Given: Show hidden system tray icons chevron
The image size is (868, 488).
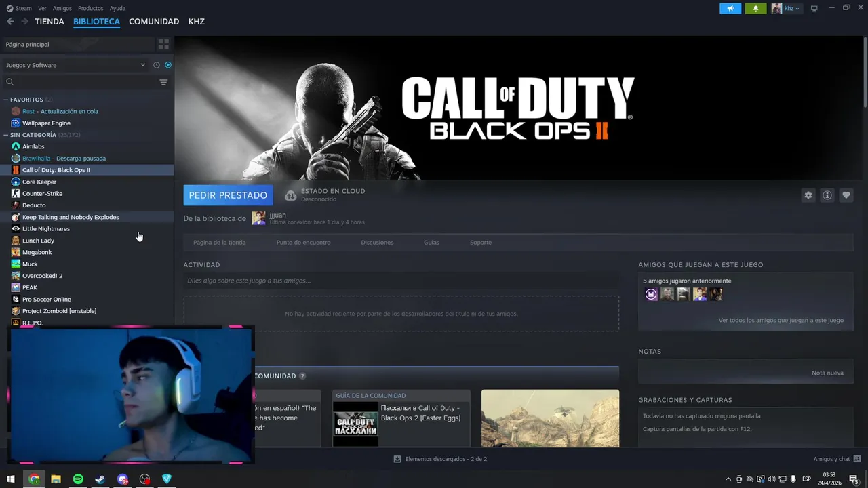Looking at the screenshot, I should coord(728,479).
